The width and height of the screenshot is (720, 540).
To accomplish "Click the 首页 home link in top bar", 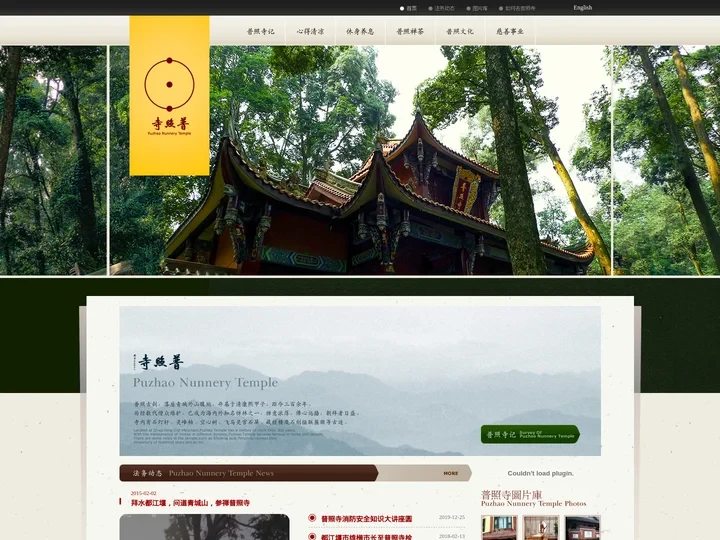I will click(x=411, y=8).
